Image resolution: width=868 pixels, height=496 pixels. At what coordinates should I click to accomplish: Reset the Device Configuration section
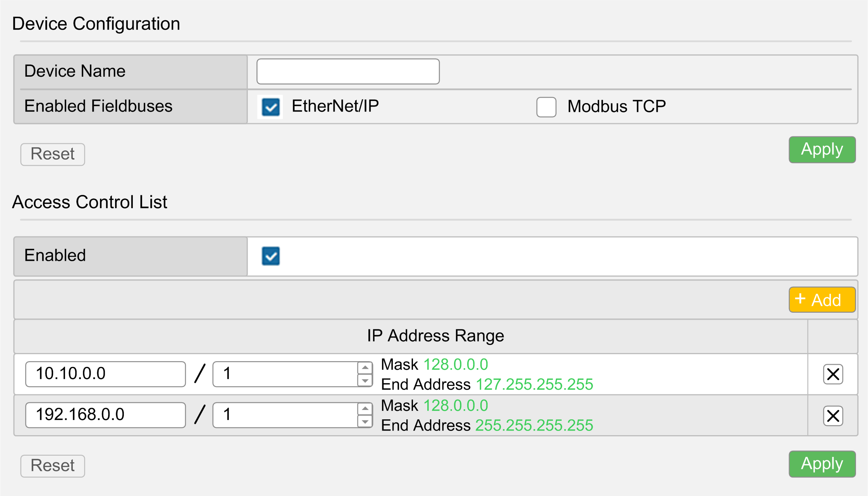click(53, 154)
